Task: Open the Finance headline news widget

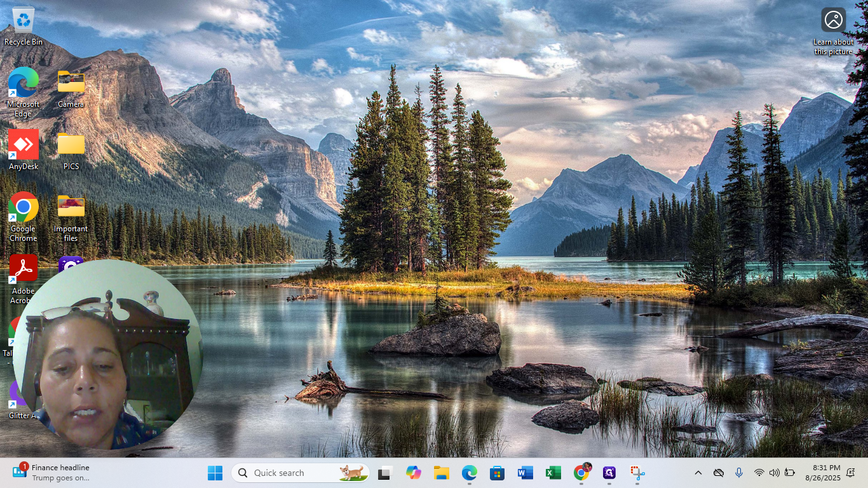Action: click(x=51, y=473)
